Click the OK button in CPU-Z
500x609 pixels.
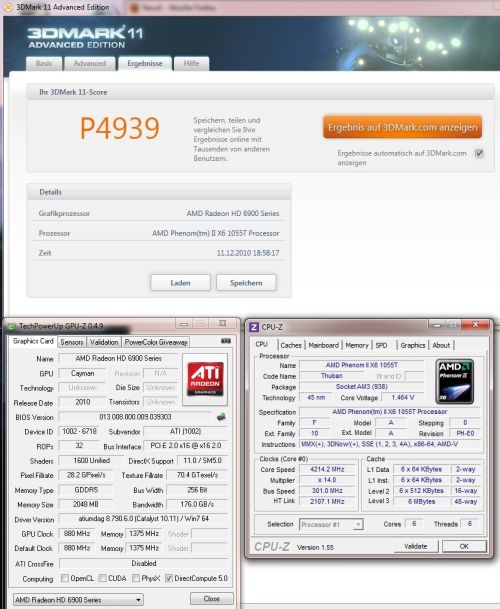[464, 546]
